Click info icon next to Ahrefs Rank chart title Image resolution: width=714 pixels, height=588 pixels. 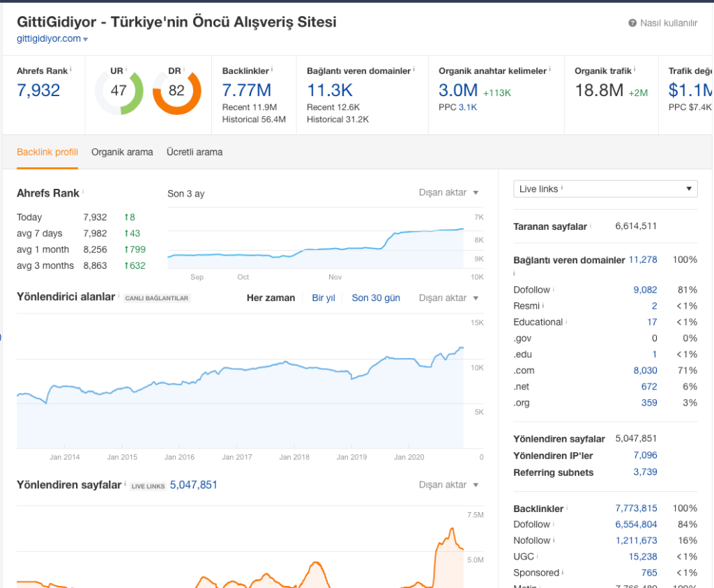[84, 192]
